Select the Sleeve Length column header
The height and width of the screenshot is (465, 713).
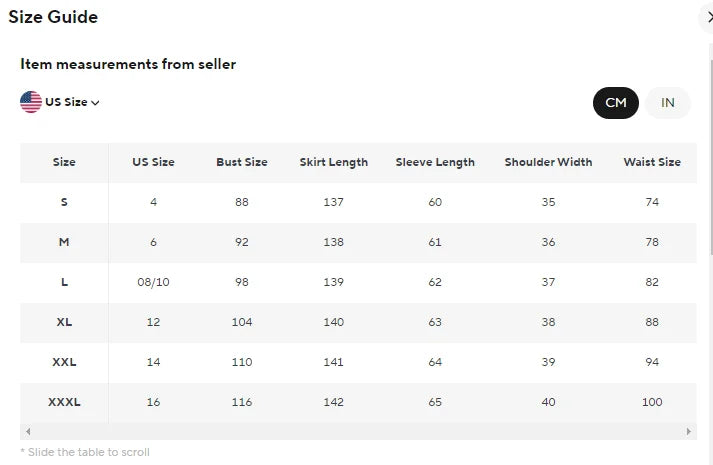click(x=435, y=162)
